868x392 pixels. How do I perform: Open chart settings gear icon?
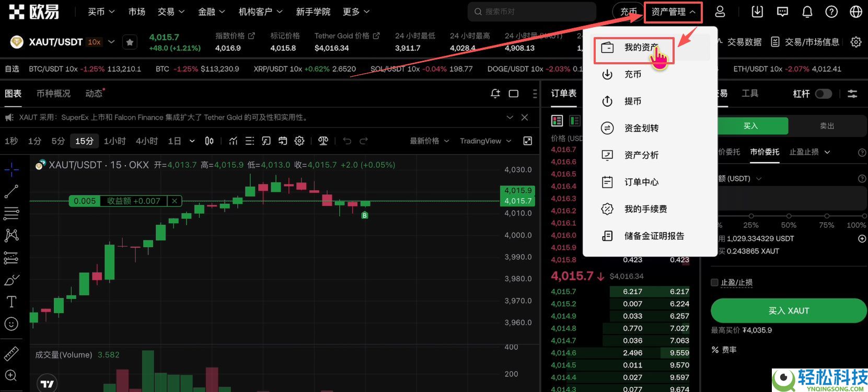coord(299,141)
